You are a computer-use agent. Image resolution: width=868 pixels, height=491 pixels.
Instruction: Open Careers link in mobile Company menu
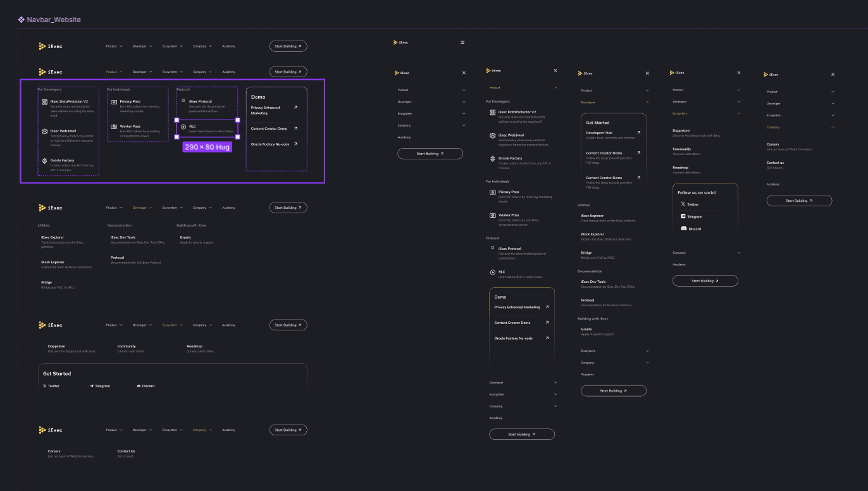coord(773,144)
